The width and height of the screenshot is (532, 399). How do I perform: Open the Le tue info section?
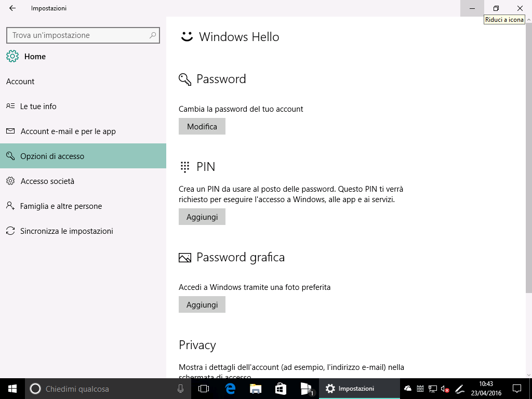point(83,106)
